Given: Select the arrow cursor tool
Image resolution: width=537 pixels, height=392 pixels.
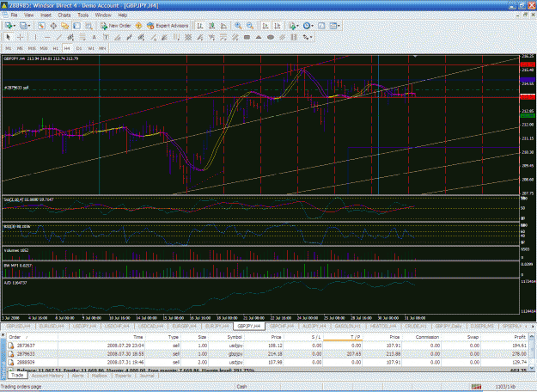Looking at the screenshot, I should tap(9, 37).
